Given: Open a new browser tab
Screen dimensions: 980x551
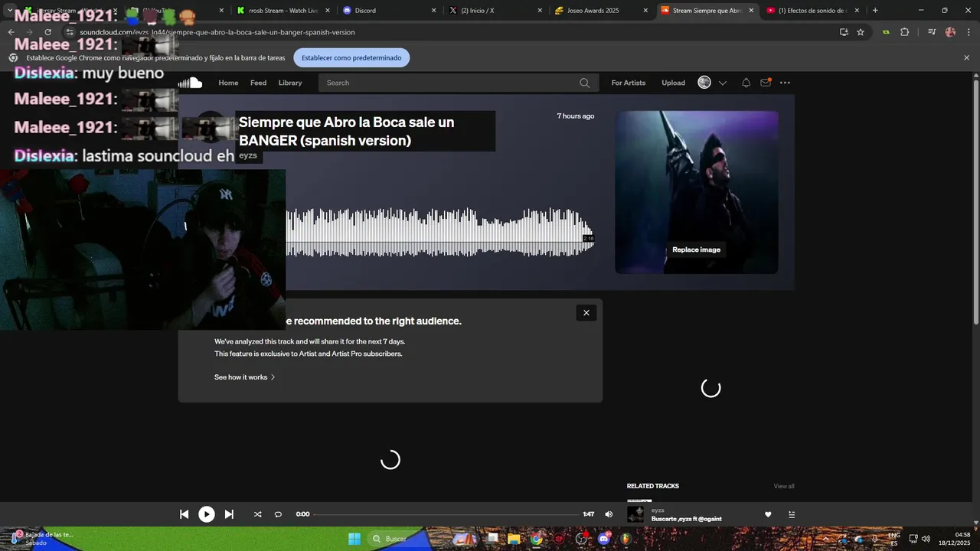Looking at the screenshot, I should point(875,11).
